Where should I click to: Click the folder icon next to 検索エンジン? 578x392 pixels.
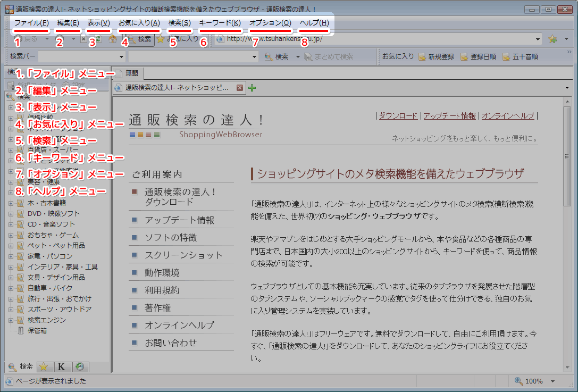click(x=21, y=320)
